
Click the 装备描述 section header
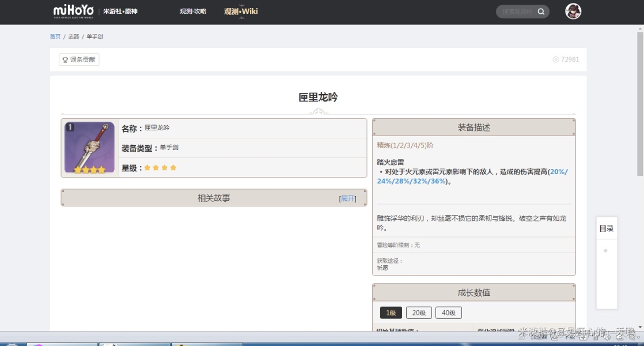[473, 127]
